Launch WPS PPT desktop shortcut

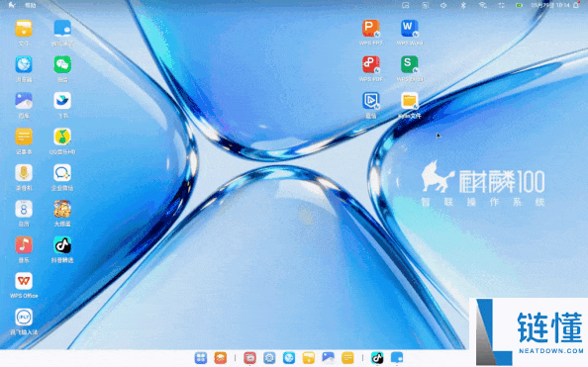point(371,29)
